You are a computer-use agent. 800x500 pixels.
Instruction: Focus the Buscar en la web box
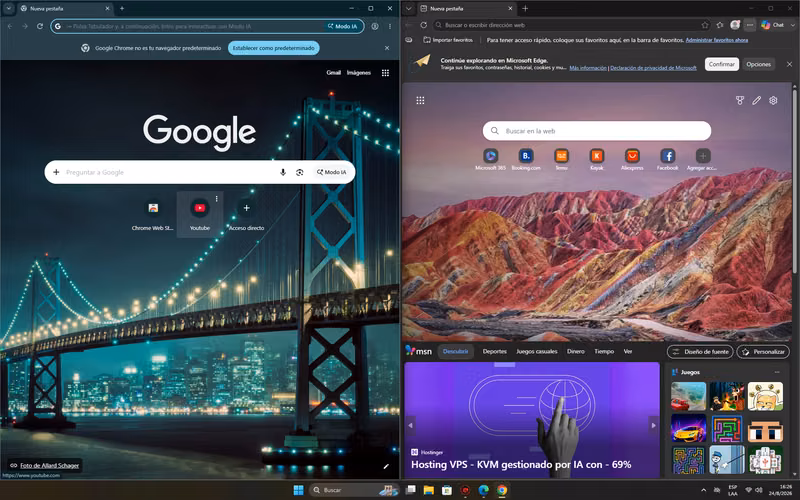click(x=596, y=131)
